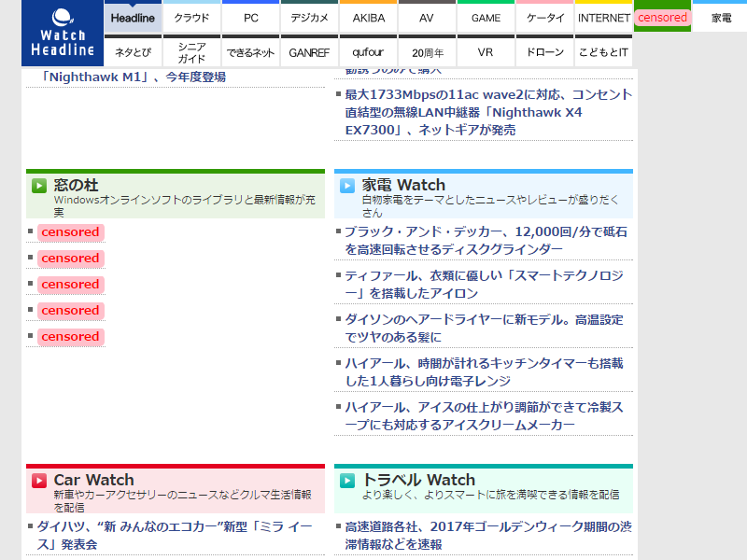Switch to the Headline tab
This screenshot has width=747, height=560.
[132, 17]
